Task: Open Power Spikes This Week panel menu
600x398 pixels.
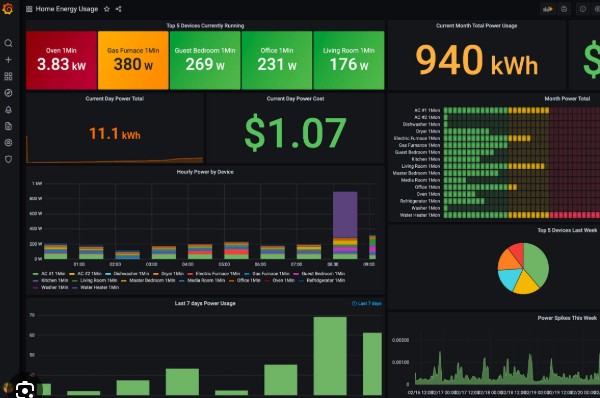Action: [567, 318]
